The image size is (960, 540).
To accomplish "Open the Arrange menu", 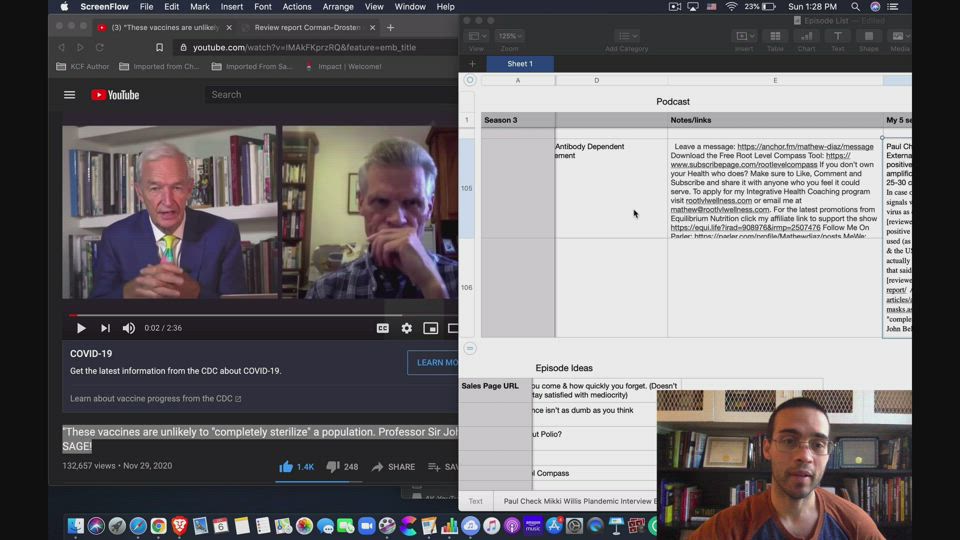I will [337, 7].
